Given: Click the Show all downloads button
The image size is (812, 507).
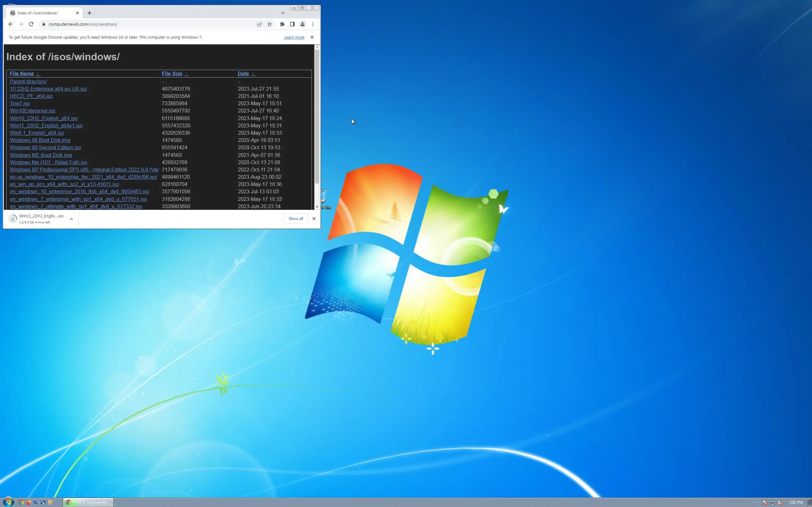Looking at the screenshot, I should [296, 219].
